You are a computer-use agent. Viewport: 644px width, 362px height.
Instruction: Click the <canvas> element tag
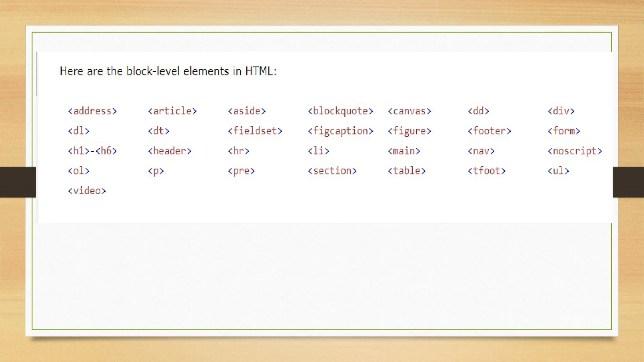coord(409,111)
